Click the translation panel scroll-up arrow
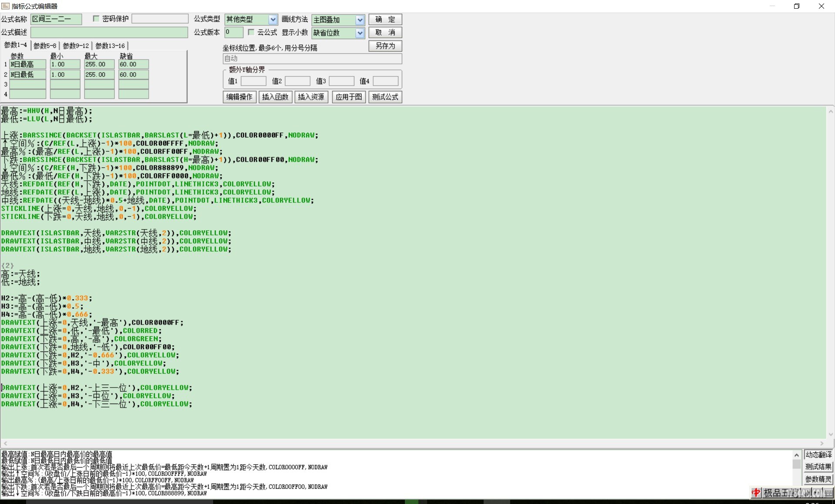Viewport: 835px width, 504px height. click(x=797, y=455)
